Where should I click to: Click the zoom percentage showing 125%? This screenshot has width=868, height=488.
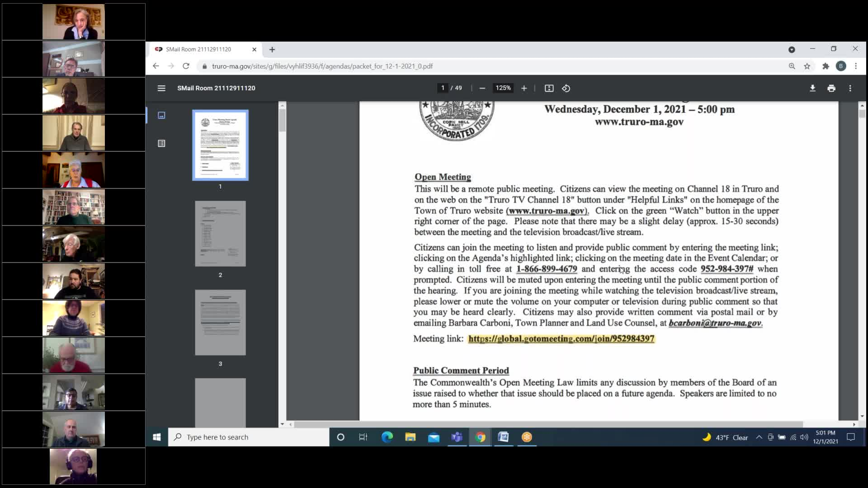[x=503, y=88]
